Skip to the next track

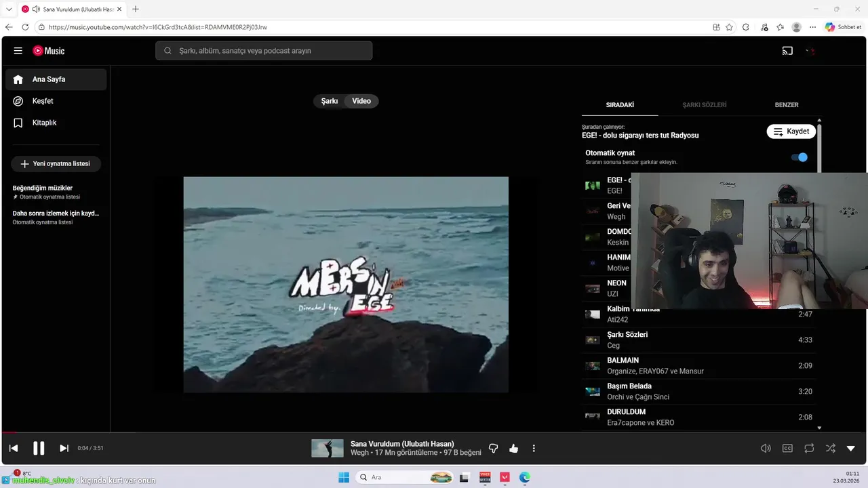click(64, 448)
